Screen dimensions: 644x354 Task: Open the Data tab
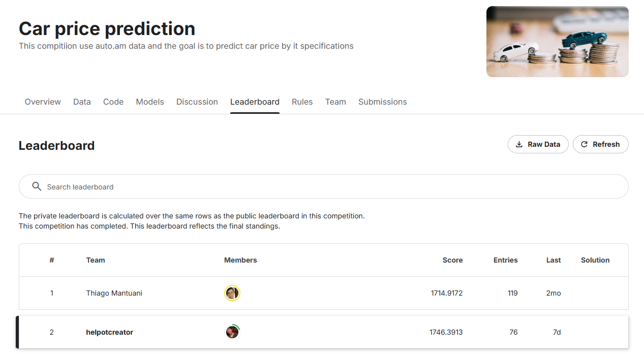point(82,102)
